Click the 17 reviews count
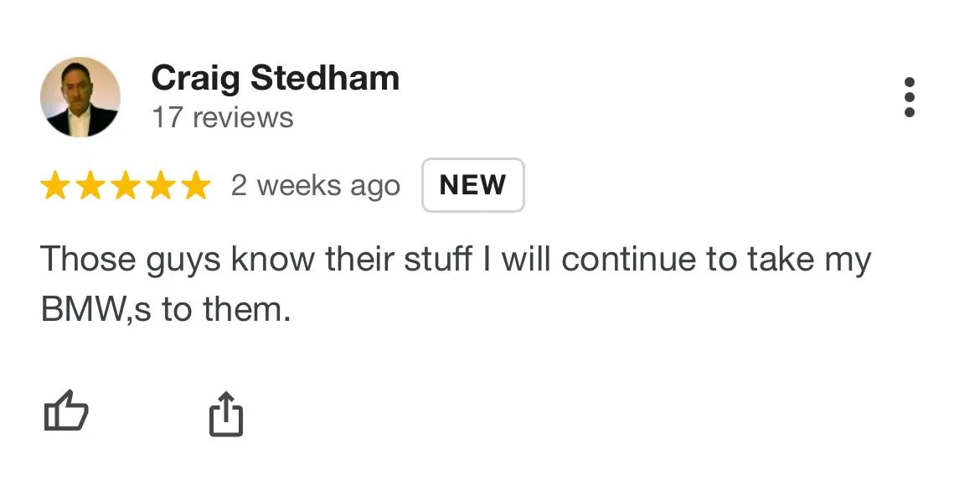Screen dimensions: 980x485 click(223, 117)
